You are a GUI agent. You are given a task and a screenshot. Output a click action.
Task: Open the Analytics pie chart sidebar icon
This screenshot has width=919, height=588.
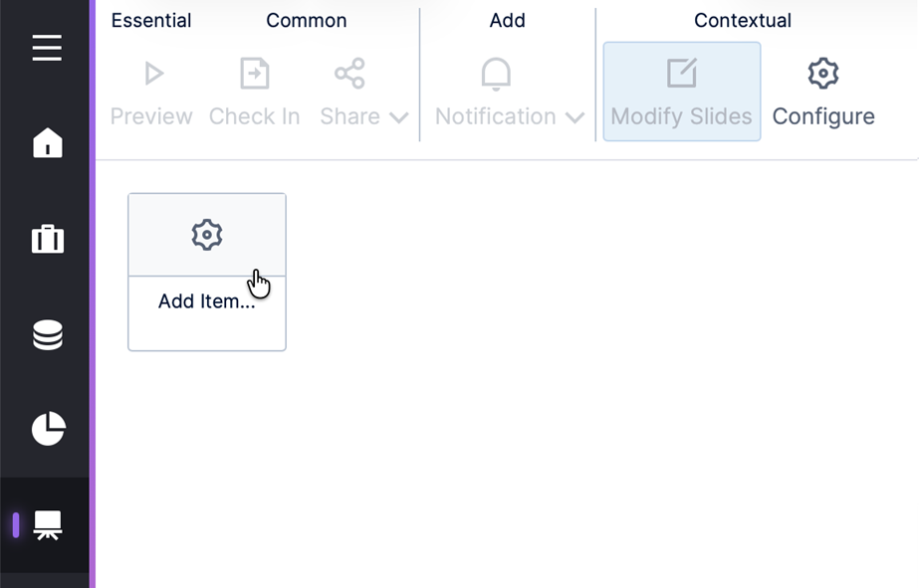click(x=46, y=430)
